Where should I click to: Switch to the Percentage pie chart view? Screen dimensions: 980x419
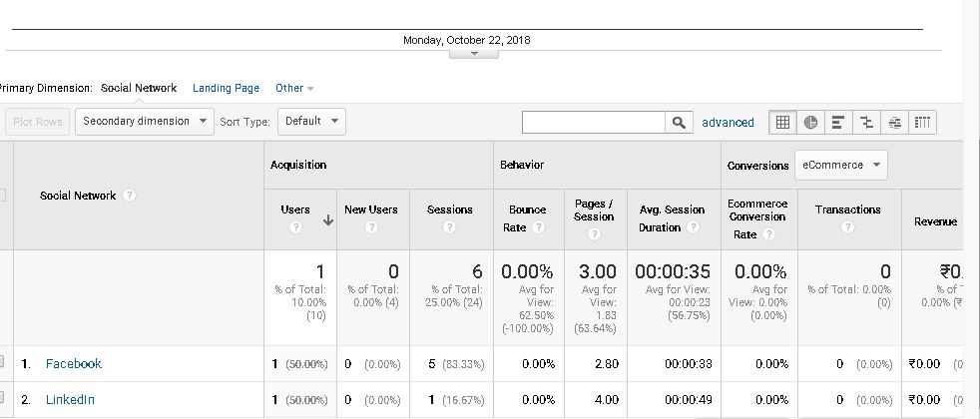tap(811, 122)
